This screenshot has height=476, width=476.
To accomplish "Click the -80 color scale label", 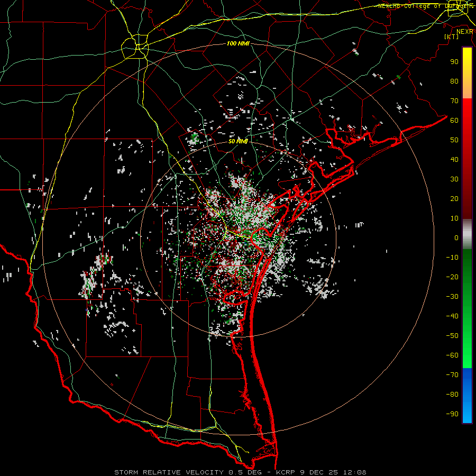I will (x=452, y=395).
